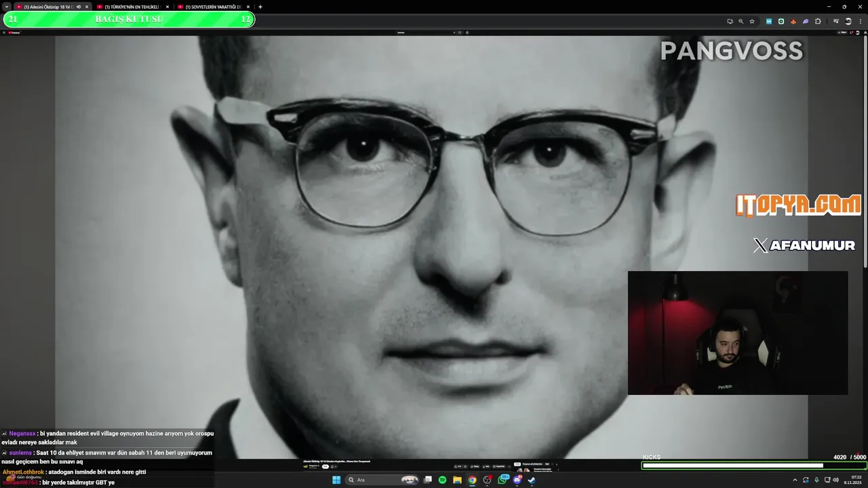Open Task View from taskbar
The image size is (868, 488).
428,480
